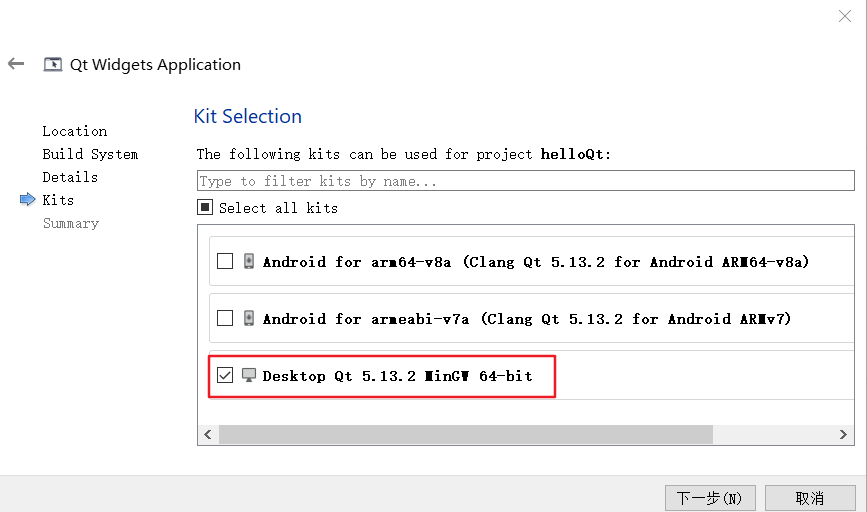Screen dimensions: 867x512
Task: Uncheck the Desktop Qt 5.13.2 MinGW 64-bit kit
Action: point(225,375)
